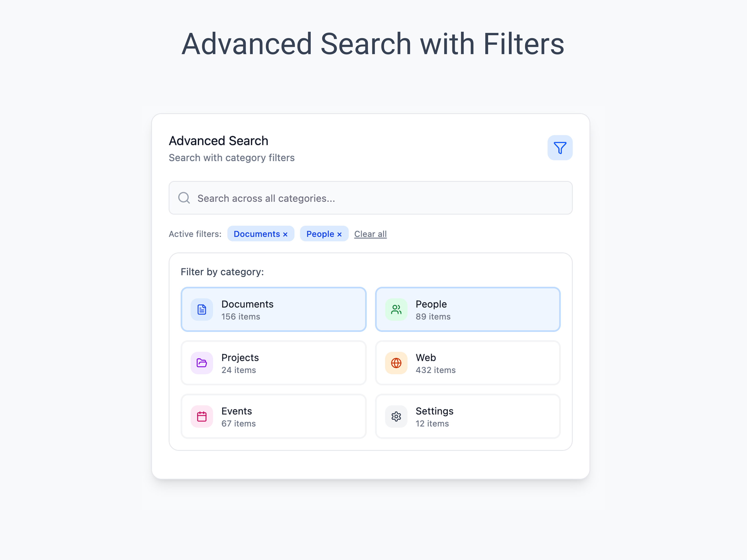Clear all active filters
Image resolution: width=747 pixels, height=560 pixels.
[370, 234]
